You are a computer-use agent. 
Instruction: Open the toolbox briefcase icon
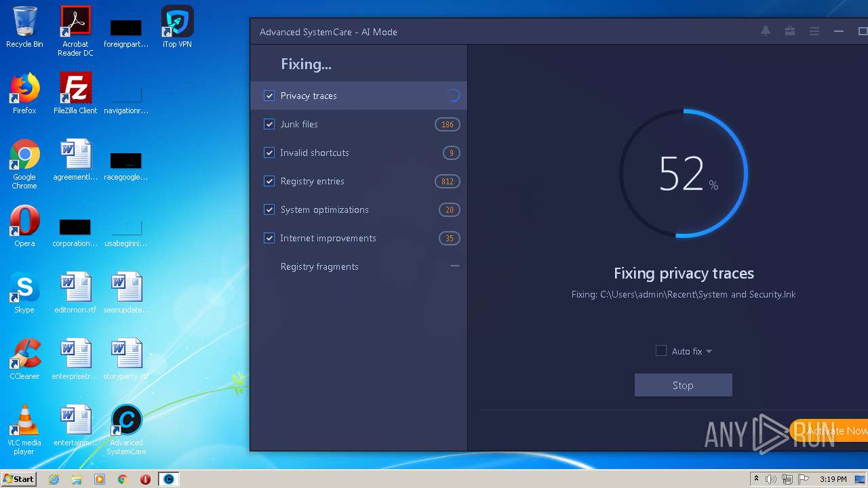point(790,31)
